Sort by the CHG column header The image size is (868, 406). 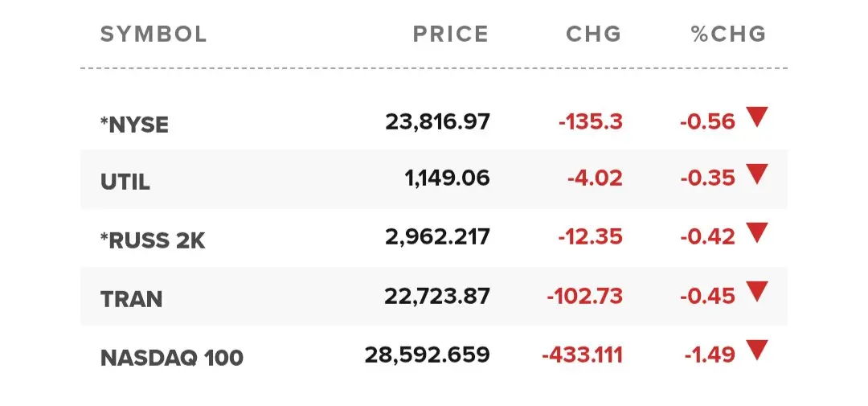[593, 35]
